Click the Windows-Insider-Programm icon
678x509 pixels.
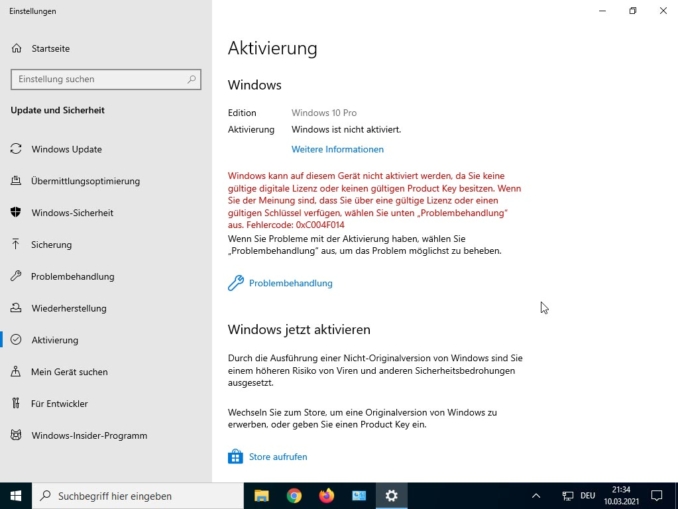[16, 435]
